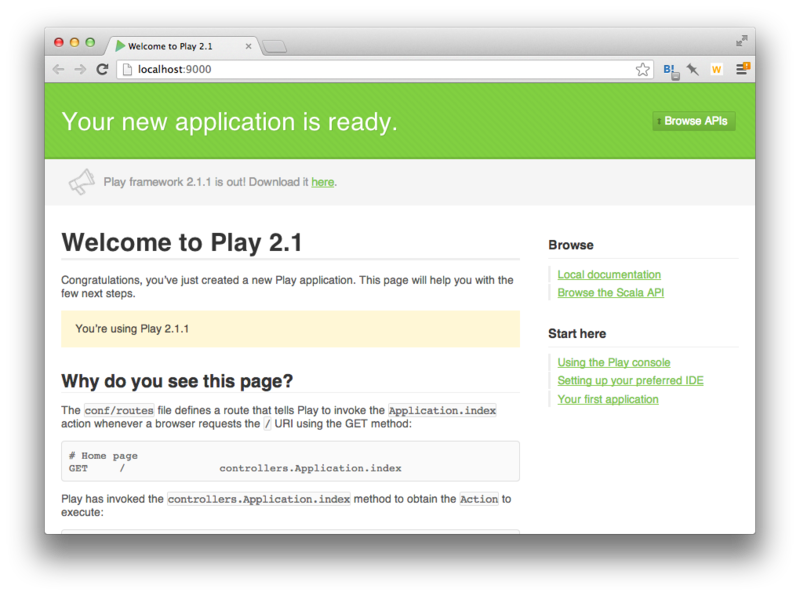Screen dimensions: 800x596
Task: Open the orange W extension icon
Action: tap(716, 69)
